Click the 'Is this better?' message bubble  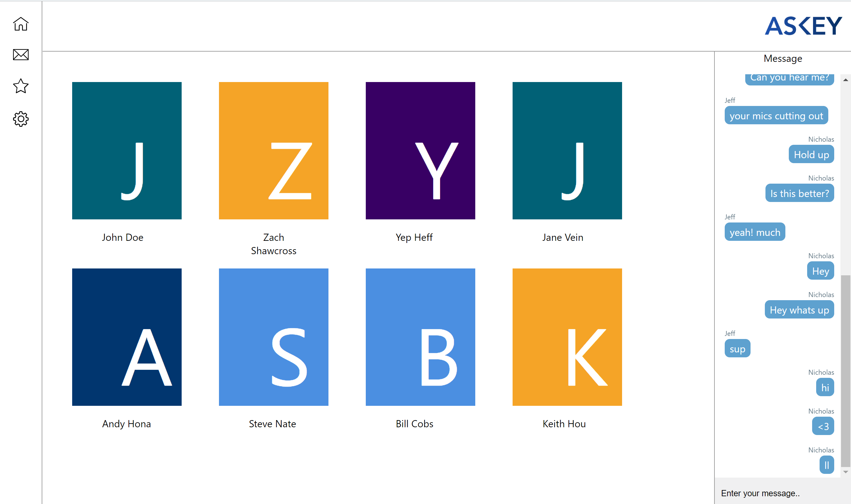point(799,193)
